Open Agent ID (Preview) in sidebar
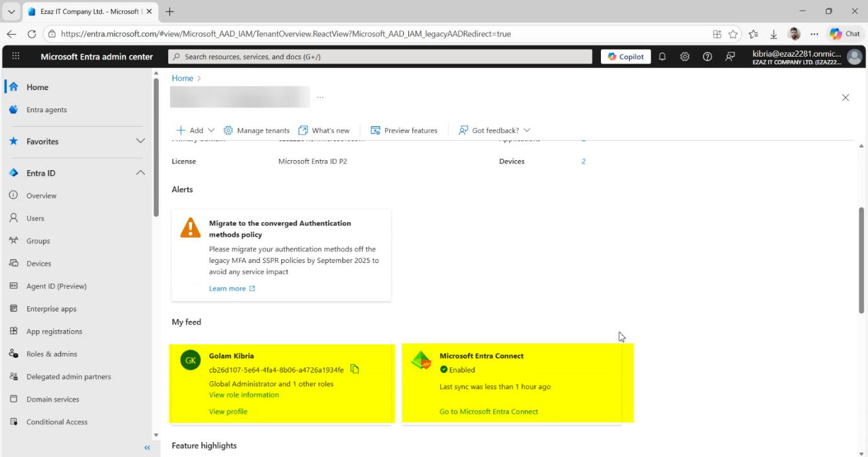 coord(56,286)
